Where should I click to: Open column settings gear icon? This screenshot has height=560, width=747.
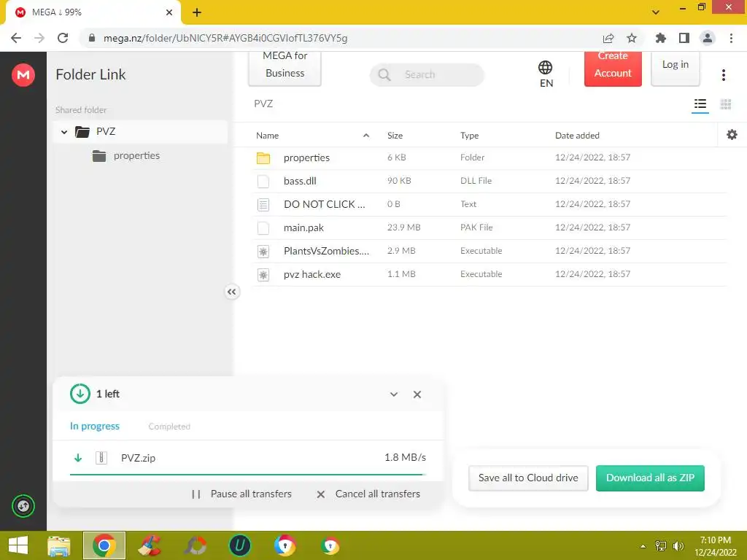(732, 135)
